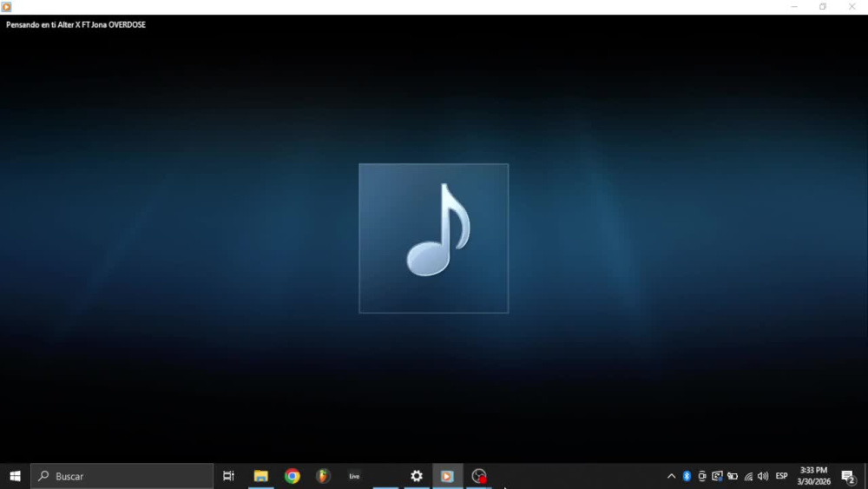Open the volume speaker tray icon
The width and height of the screenshot is (868, 489).
click(x=763, y=476)
